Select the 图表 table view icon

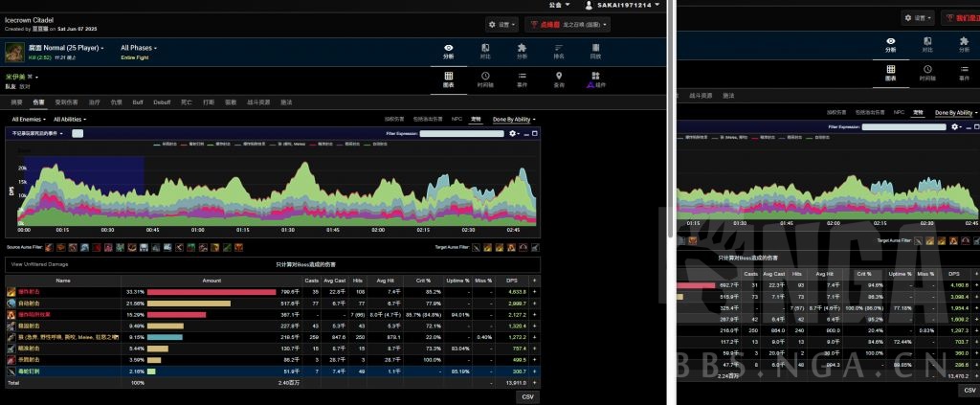(449, 79)
